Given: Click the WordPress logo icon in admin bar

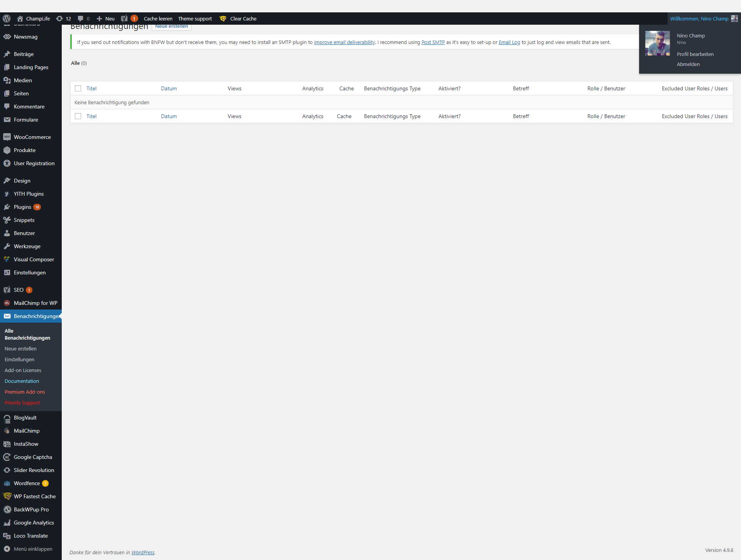Looking at the screenshot, I should pyautogui.click(x=7, y=19).
